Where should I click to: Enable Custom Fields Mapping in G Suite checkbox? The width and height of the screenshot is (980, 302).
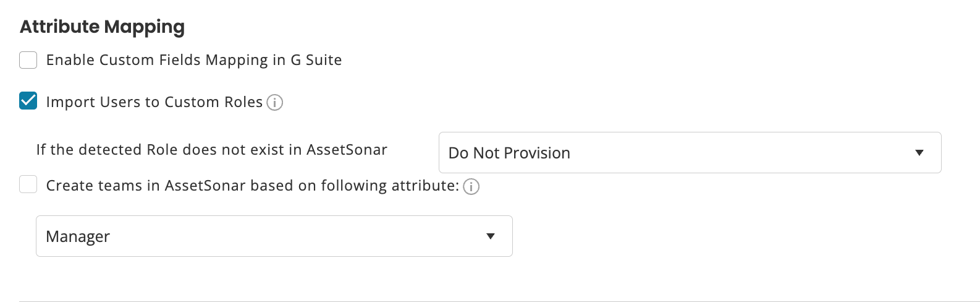(28, 60)
